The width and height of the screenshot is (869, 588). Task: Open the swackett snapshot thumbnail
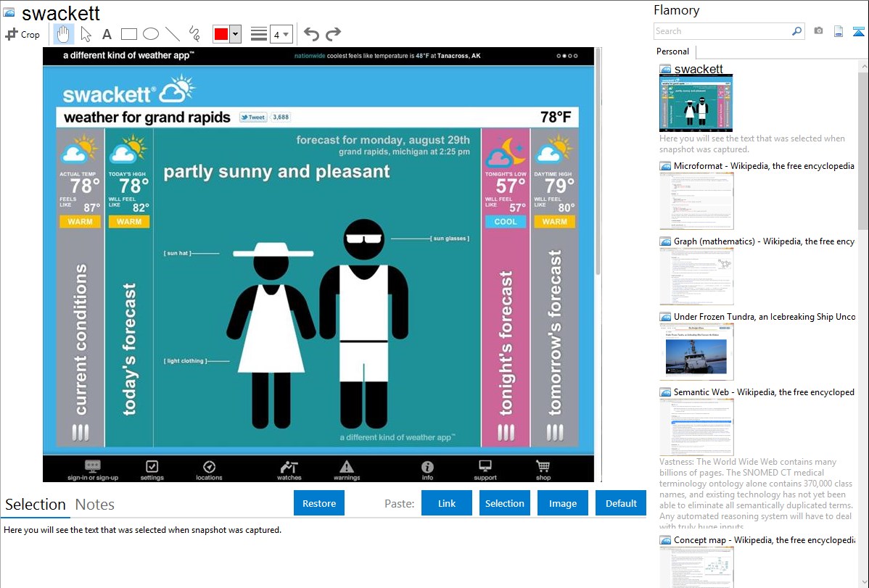[x=696, y=103]
